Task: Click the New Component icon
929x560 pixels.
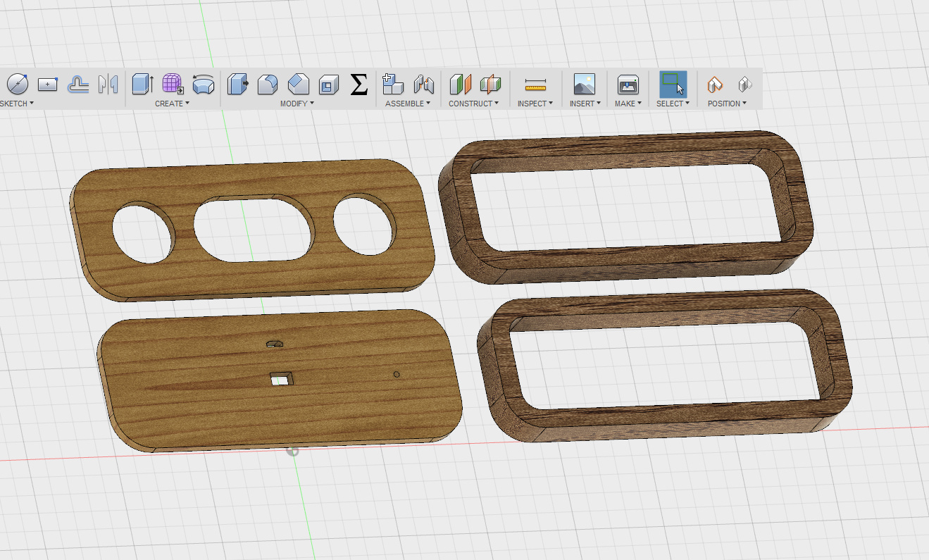Action: pyautogui.click(x=392, y=85)
